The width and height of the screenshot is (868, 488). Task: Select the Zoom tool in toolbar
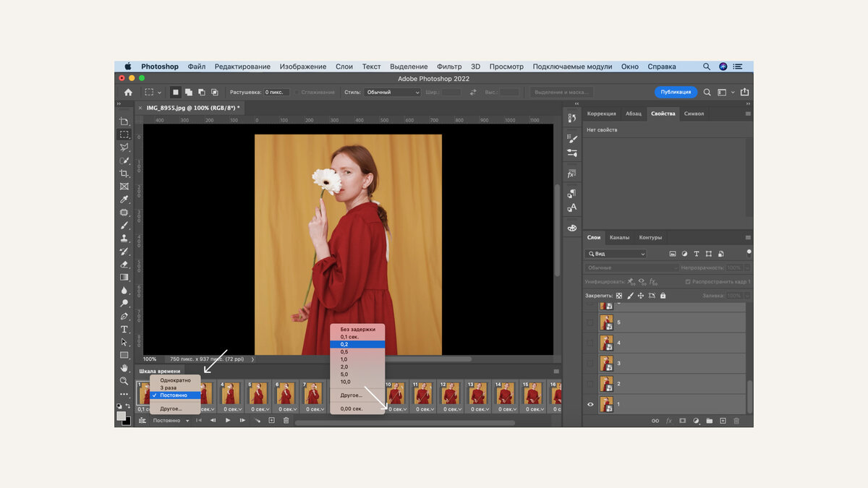pos(124,381)
